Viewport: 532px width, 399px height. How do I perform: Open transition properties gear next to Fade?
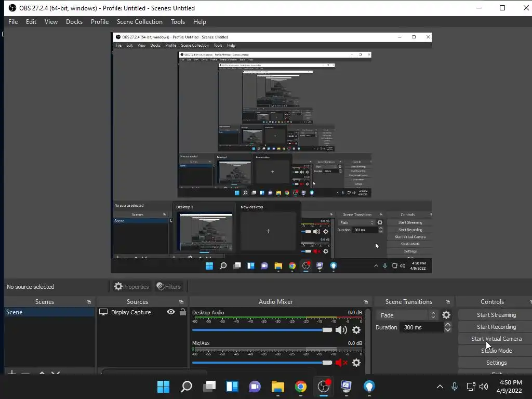446,315
